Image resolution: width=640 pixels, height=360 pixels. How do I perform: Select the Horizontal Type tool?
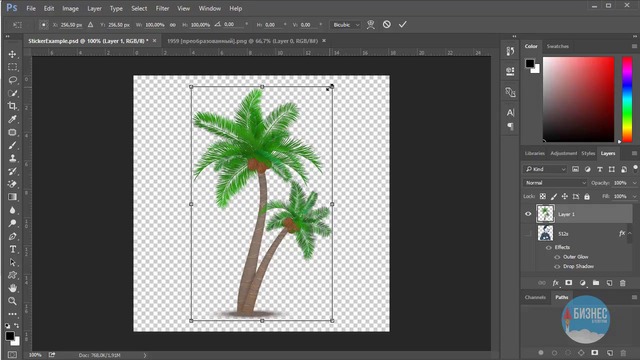tap(12, 249)
